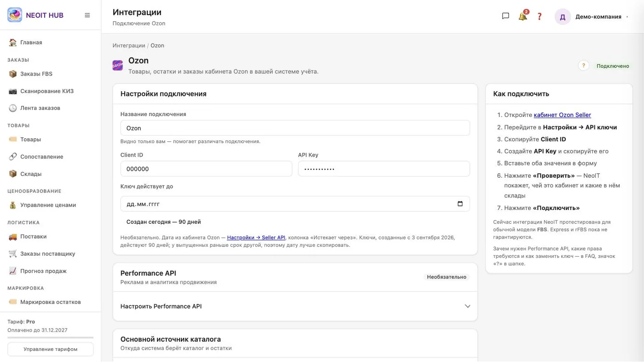This screenshot has width=644, height=362.
Task: Click the round question icon near Подключено
Action: coord(583,66)
